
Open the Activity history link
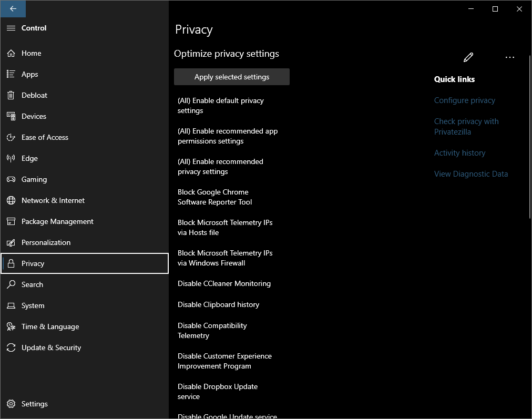point(460,153)
